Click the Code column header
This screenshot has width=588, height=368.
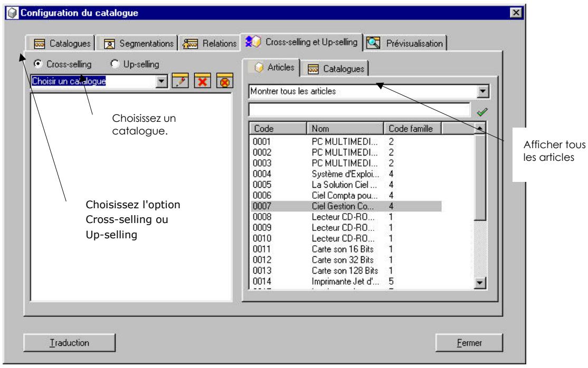tap(278, 129)
